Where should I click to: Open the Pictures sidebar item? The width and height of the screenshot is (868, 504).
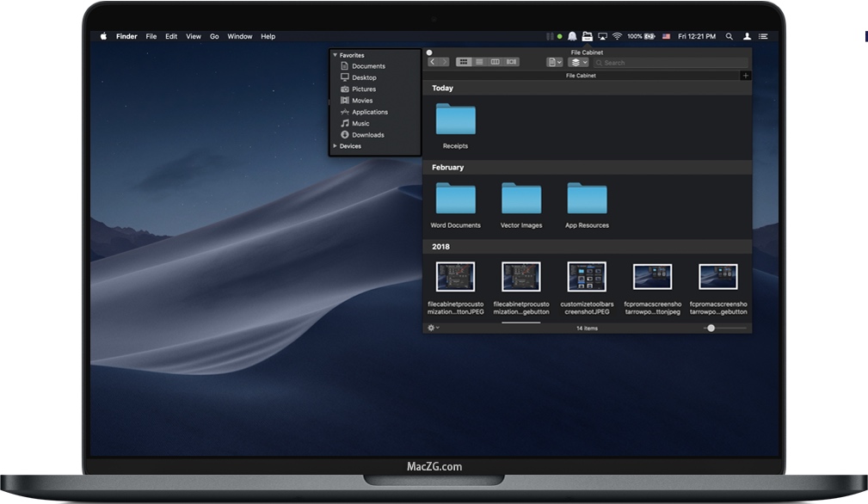point(365,89)
